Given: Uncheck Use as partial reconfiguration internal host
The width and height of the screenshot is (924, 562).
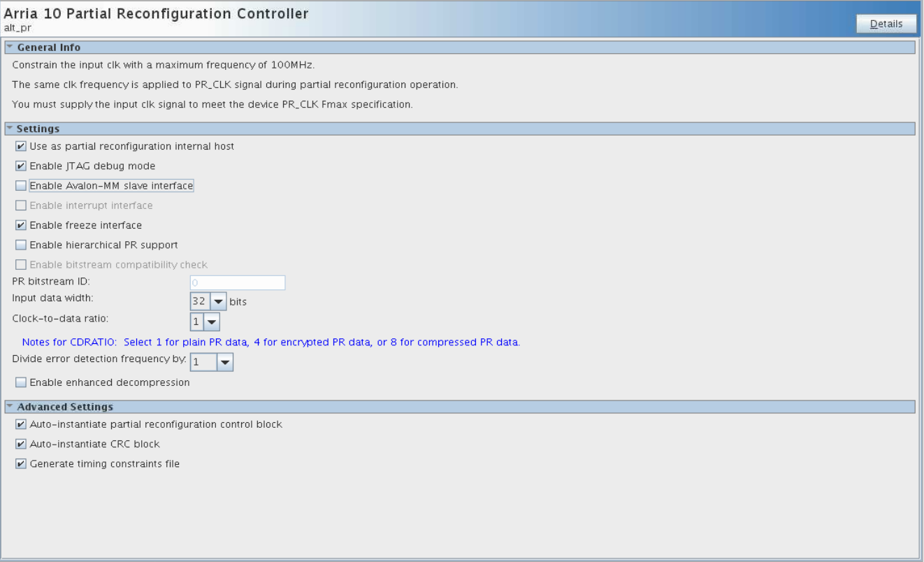Looking at the screenshot, I should click(x=21, y=147).
